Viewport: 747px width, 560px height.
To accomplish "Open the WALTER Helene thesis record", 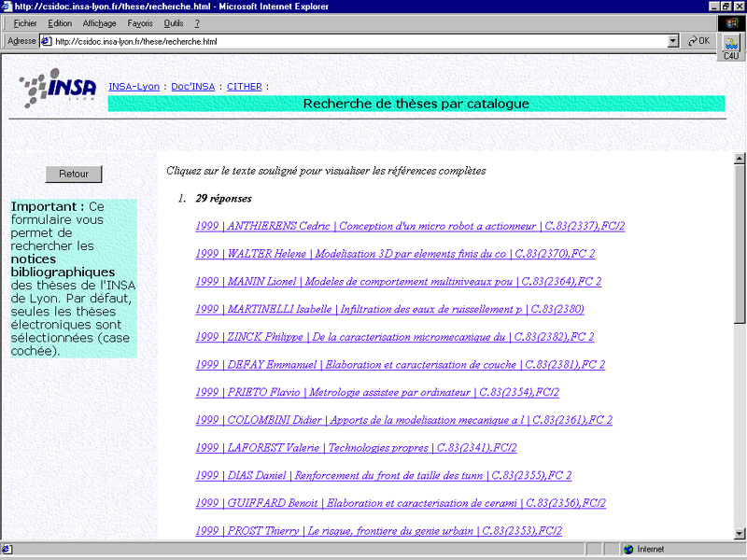I will click(x=395, y=254).
